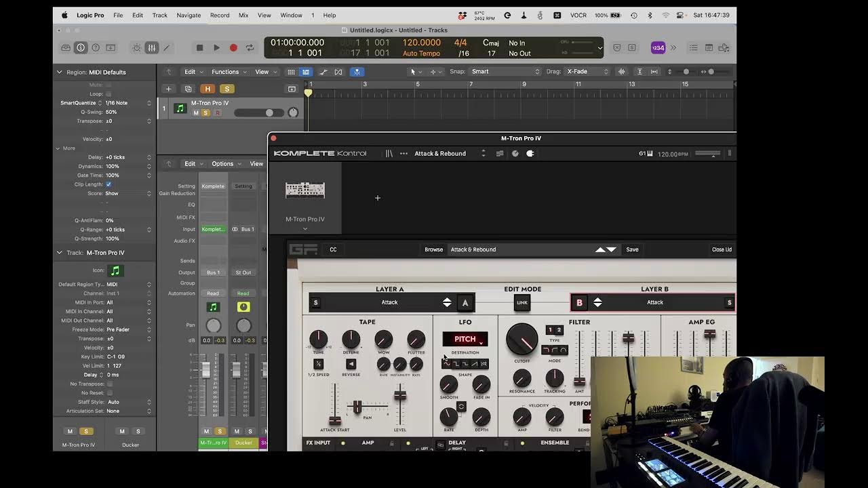The height and width of the screenshot is (488, 868).
Task: Click the yellow Ducker channel icon
Action: pos(243,307)
